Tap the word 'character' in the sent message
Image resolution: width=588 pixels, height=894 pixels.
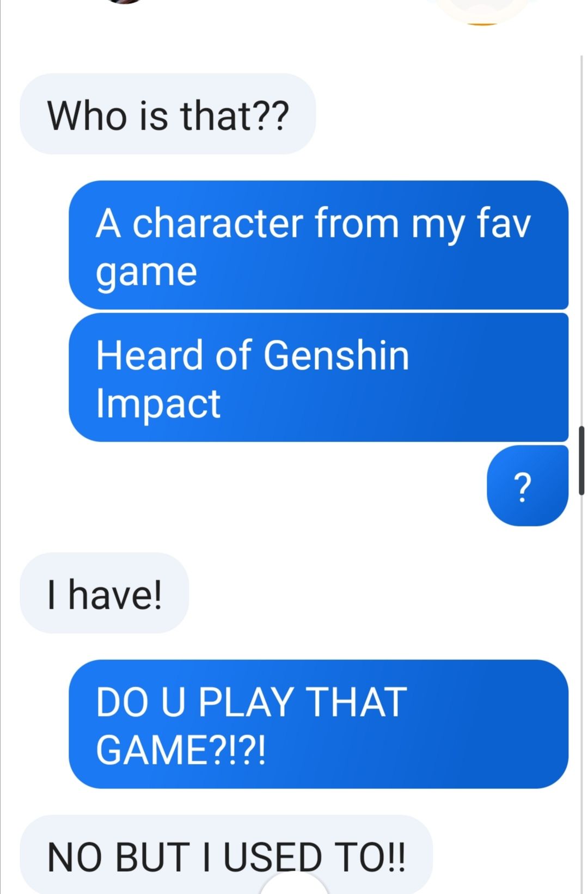click(218, 223)
